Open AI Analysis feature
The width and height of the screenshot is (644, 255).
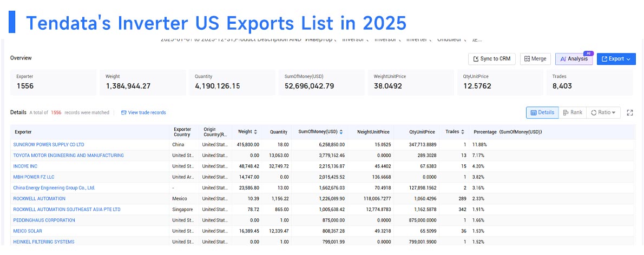(574, 59)
